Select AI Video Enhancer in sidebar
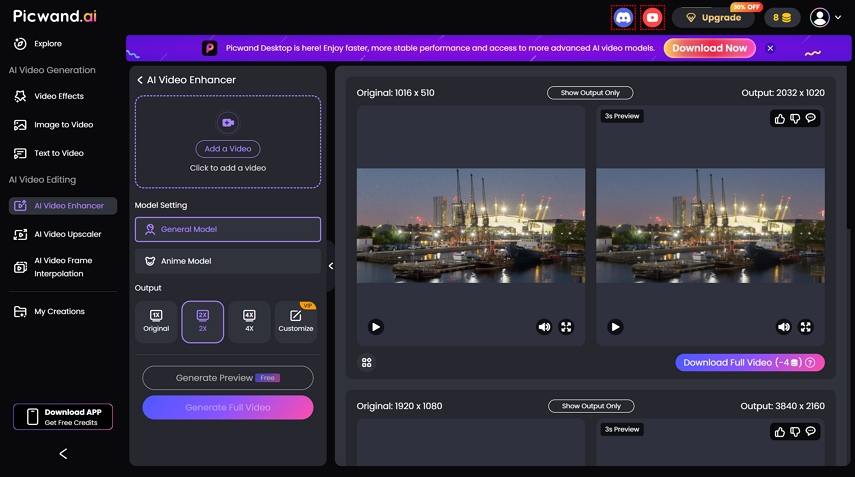 [63, 206]
